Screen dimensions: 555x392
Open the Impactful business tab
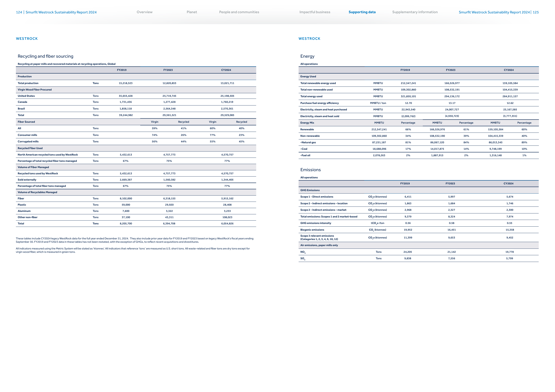[315, 12]
